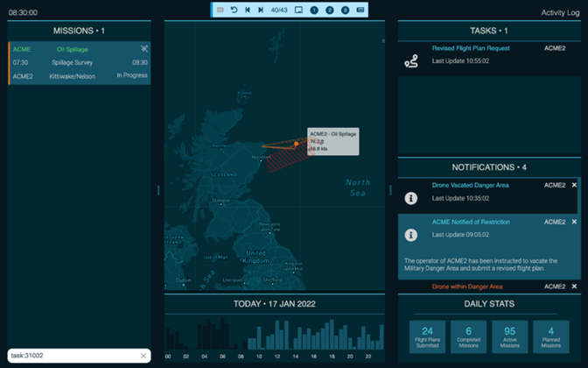The image size is (588, 368).
Task: Clear the task:31002 search field
Action: [143, 356]
